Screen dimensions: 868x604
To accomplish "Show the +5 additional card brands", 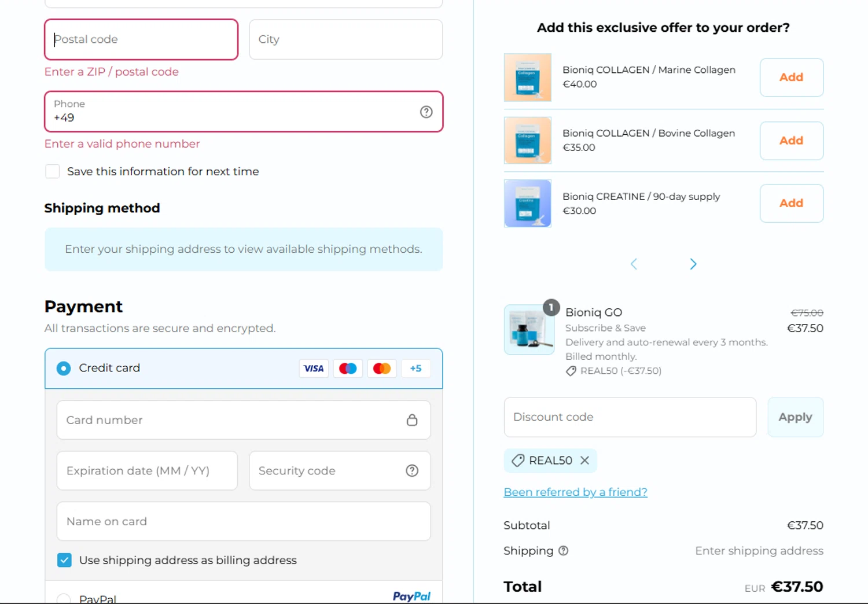I will tap(415, 369).
